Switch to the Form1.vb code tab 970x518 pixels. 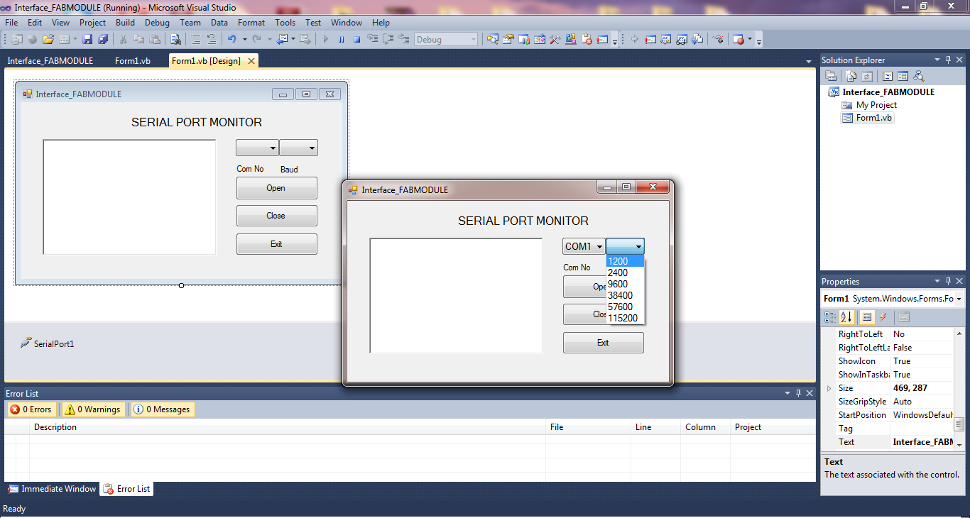coord(133,61)
